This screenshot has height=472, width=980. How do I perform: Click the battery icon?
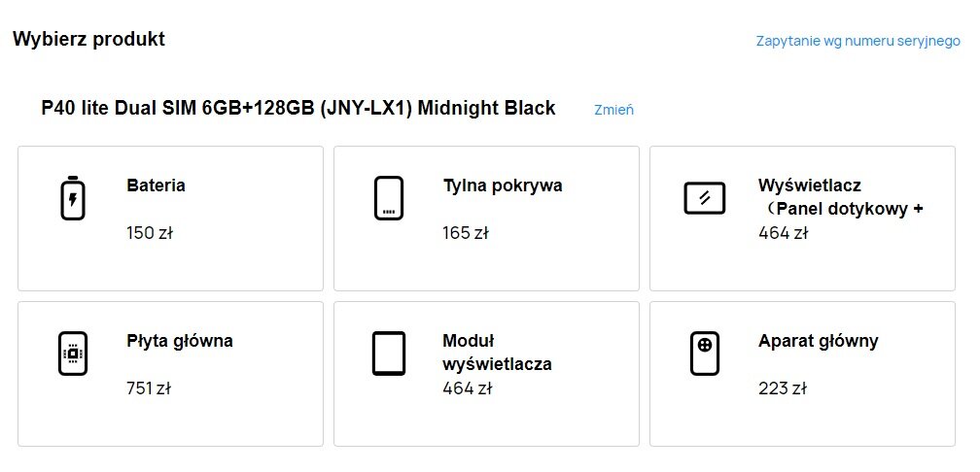tap(73, 198)
